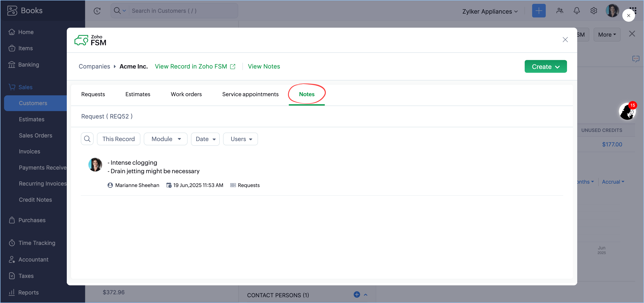Viewport: 644px width, 303px height.
Task: Click the blue quick create plus button
Action: tap(539, 11)
